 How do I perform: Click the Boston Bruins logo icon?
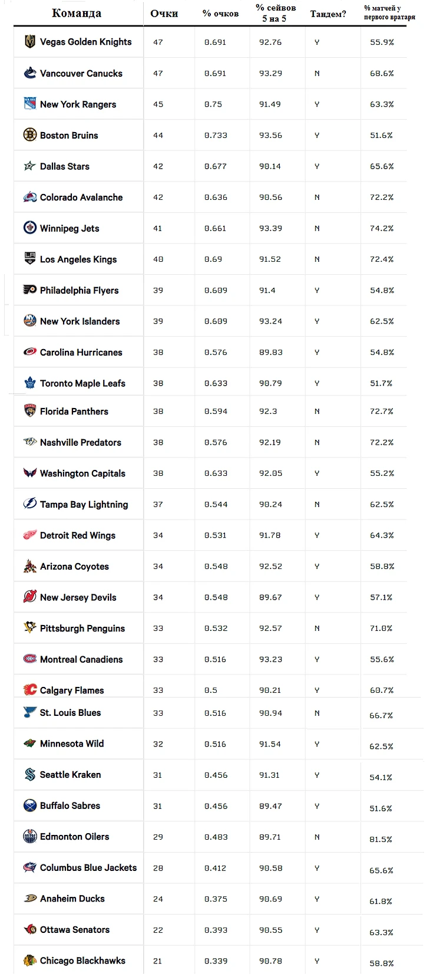[30, 135]
